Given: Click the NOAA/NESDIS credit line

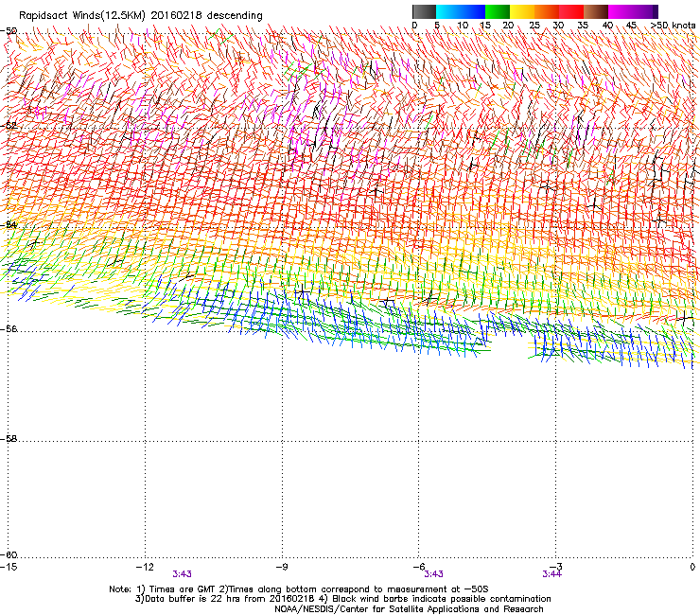Looking at the screenshot, I should point(409,609).
